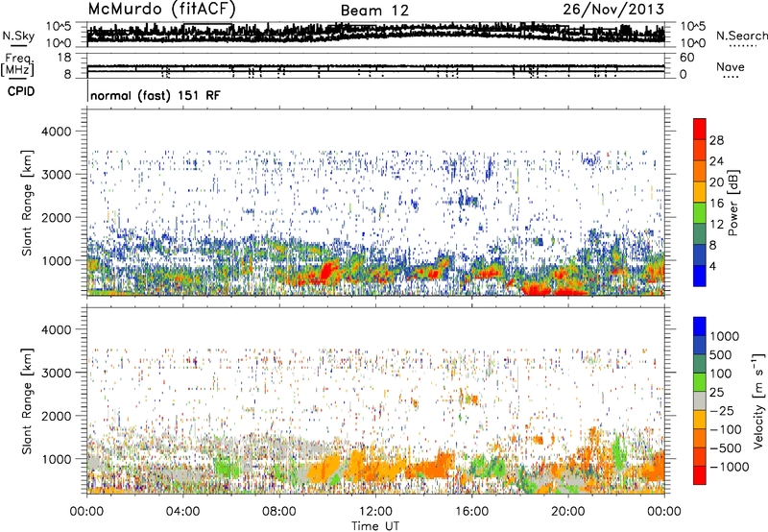
Task: Click the red power patch near 18:30 UT
Action: 535,288
